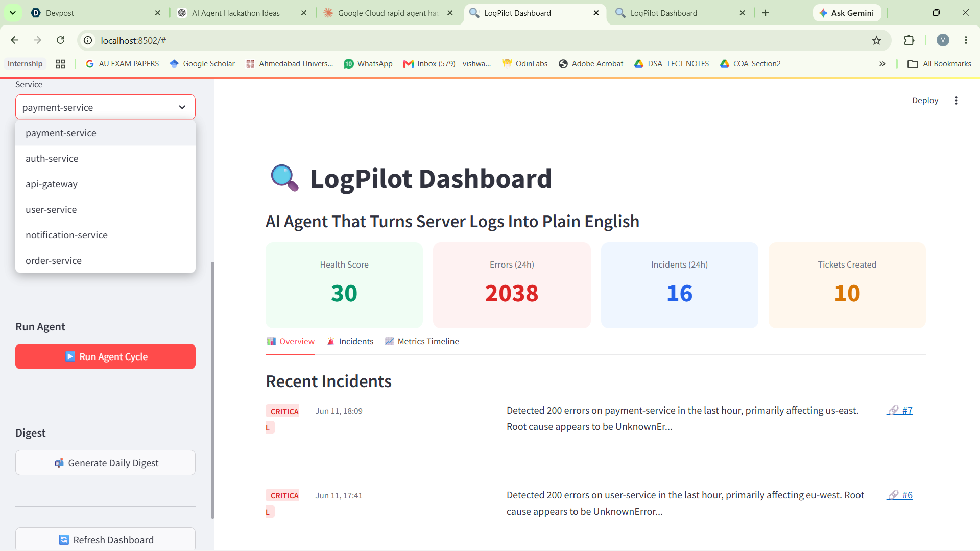The image size is (980, 551).
Task: Click the Health Score card value 30
Action: 344,293
